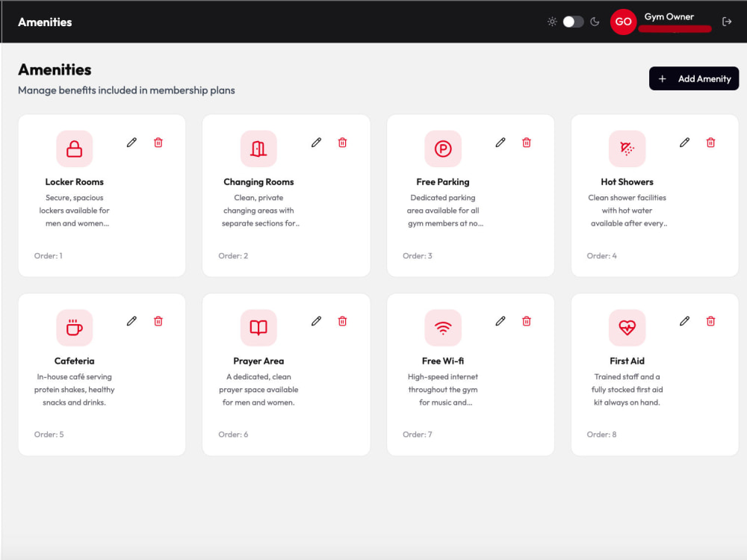Image resolution: width=747 pixels, height=560 pixels.
Task: Select the Locker Rooms title
Action: 74,182
